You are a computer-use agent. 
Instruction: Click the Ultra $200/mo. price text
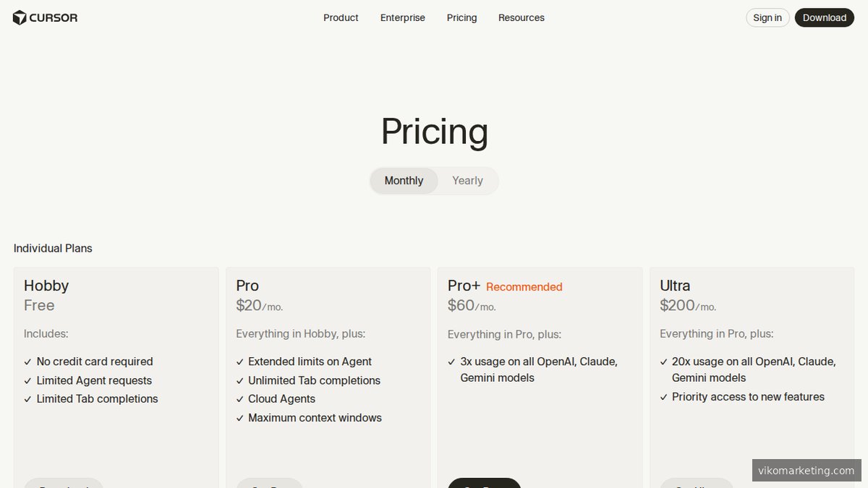[687, 306]
